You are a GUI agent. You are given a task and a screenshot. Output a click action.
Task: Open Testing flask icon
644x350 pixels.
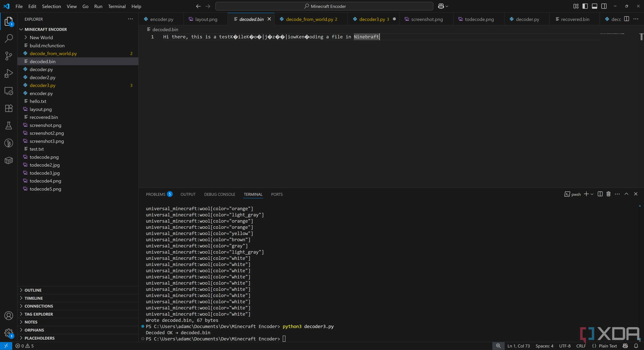(x=9, y=126)
